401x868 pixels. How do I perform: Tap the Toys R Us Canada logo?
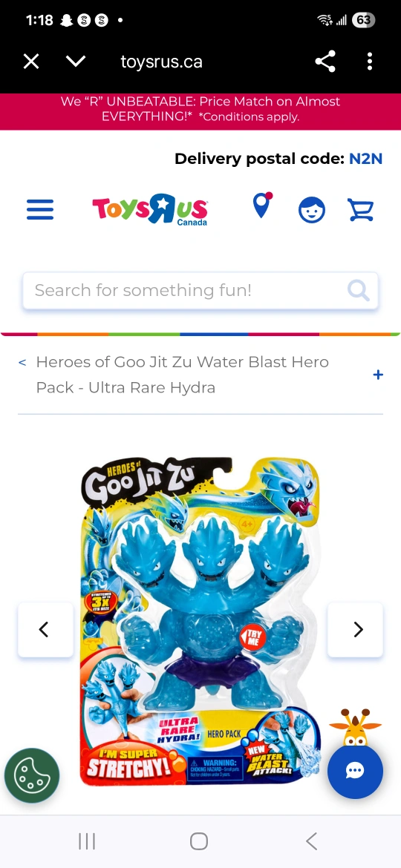(149, 210)
